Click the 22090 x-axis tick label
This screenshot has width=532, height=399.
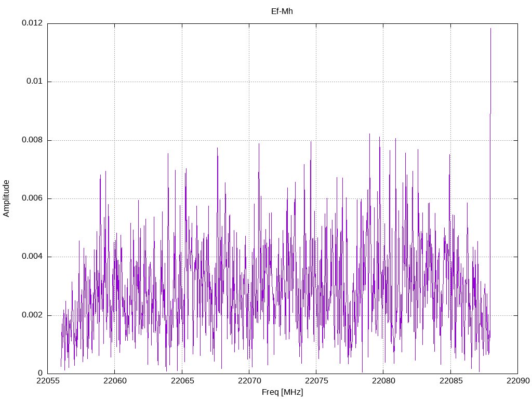pyautogui.click(x=518, y=381)
